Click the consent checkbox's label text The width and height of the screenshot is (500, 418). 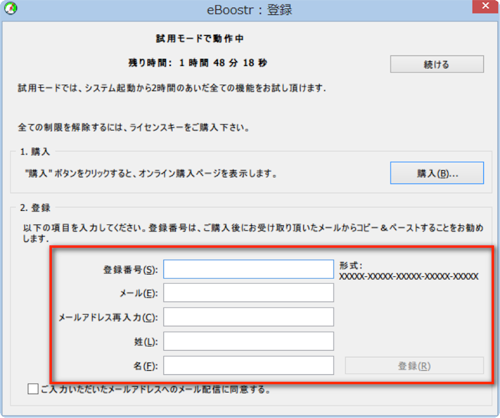[155, 389]
